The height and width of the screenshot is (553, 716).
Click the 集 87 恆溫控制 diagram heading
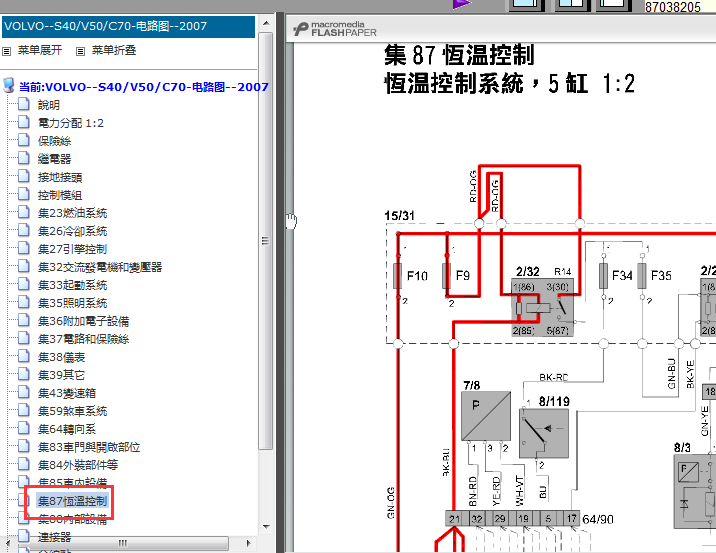[459, 55]
